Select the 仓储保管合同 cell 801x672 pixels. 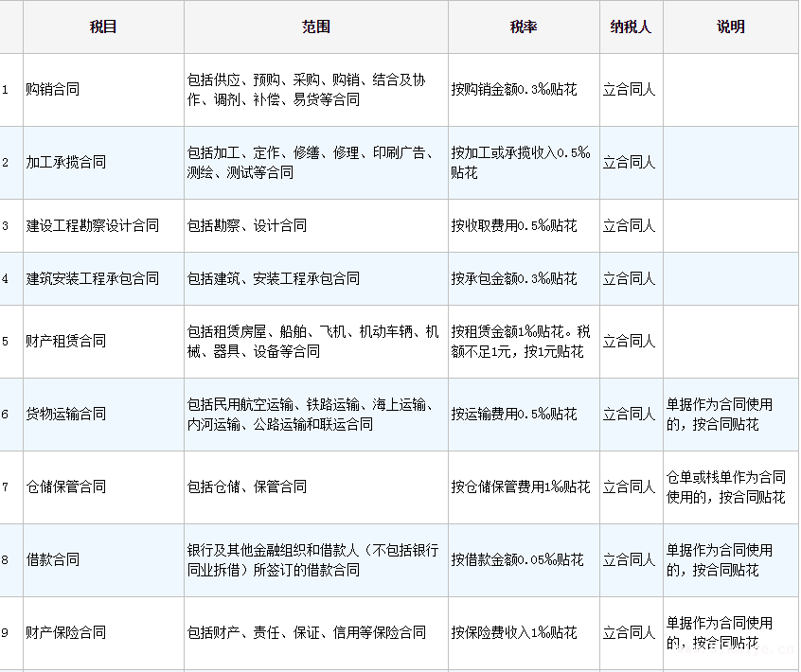(66, 487)
